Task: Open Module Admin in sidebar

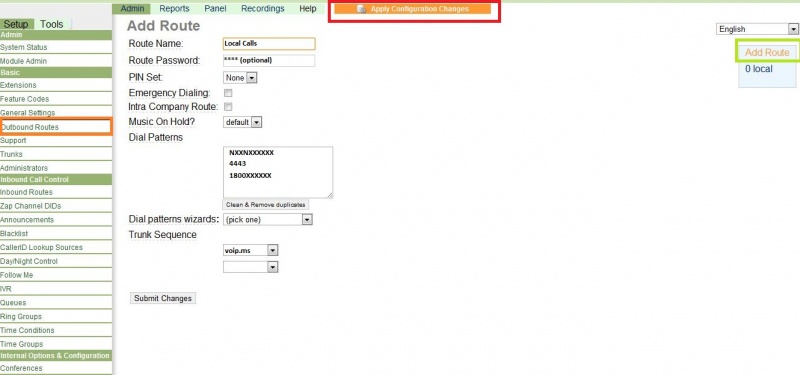Action: click(56, 61)
